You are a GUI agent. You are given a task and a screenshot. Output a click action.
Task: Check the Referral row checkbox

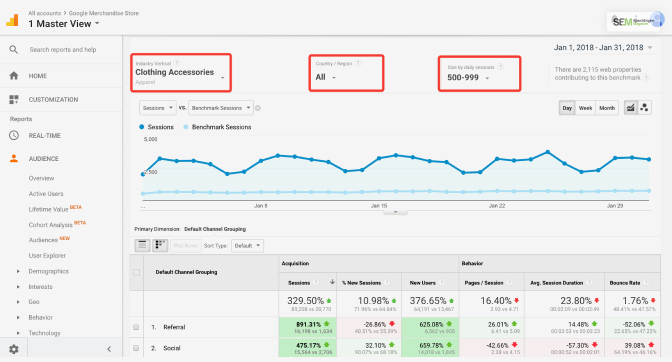click(136, 327)
